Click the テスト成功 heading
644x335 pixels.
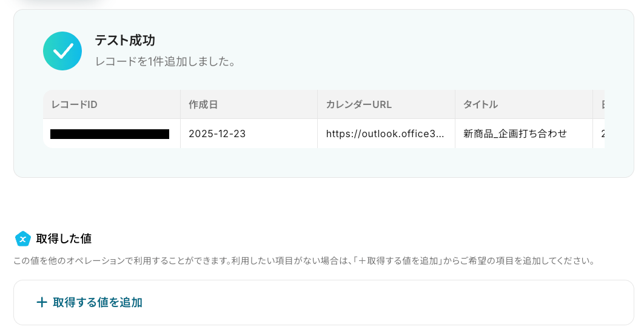tap(125, 40)
